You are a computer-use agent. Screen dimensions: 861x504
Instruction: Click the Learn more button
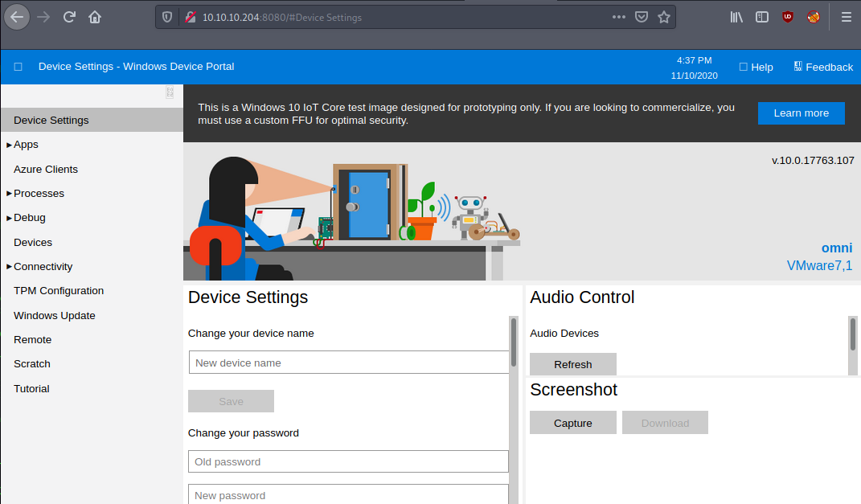click(802, 113)
